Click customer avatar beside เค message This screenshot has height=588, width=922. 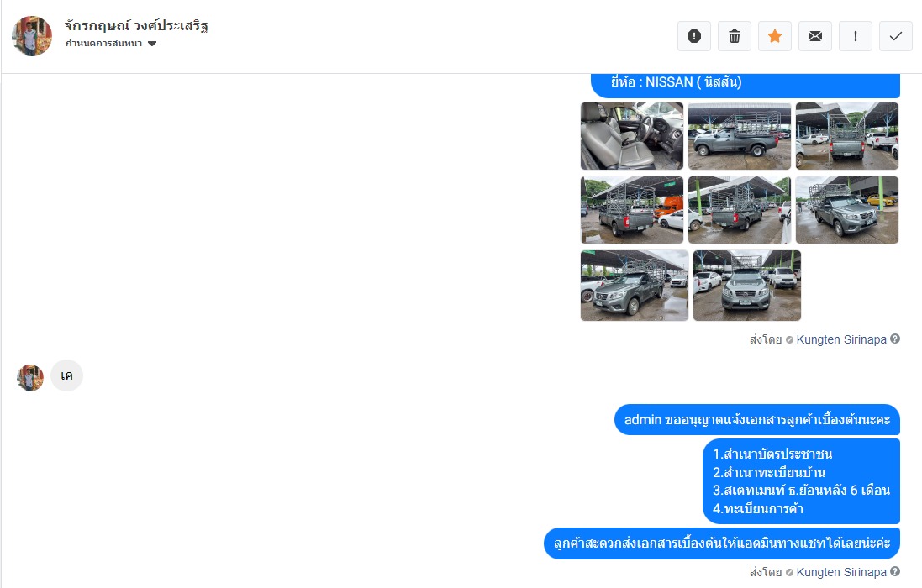tap(30, 378)
